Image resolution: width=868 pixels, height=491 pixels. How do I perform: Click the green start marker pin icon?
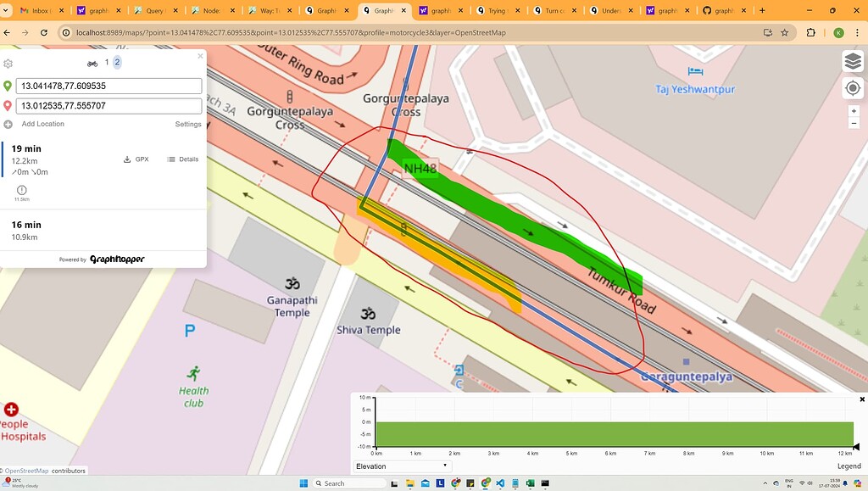(x=8, y=86)
